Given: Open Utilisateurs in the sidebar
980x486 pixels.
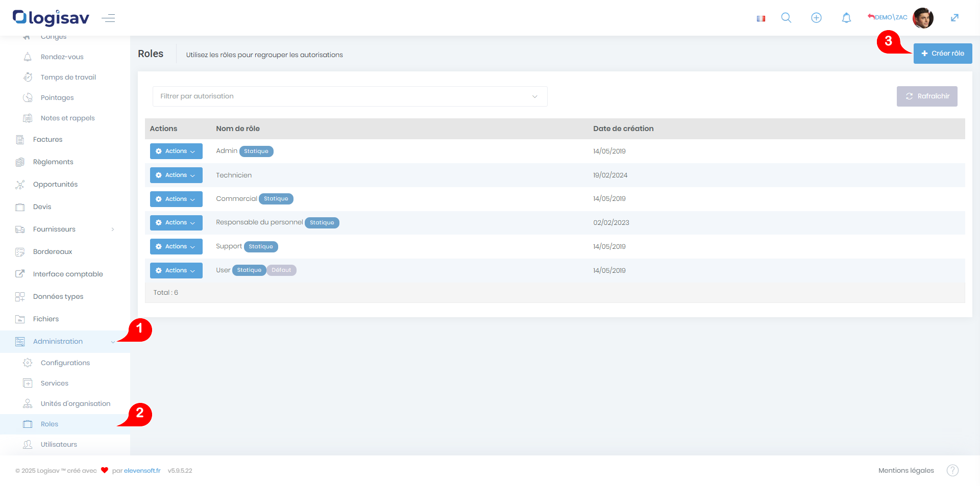Looking at the screenshot, I should (x=59, y=444).
